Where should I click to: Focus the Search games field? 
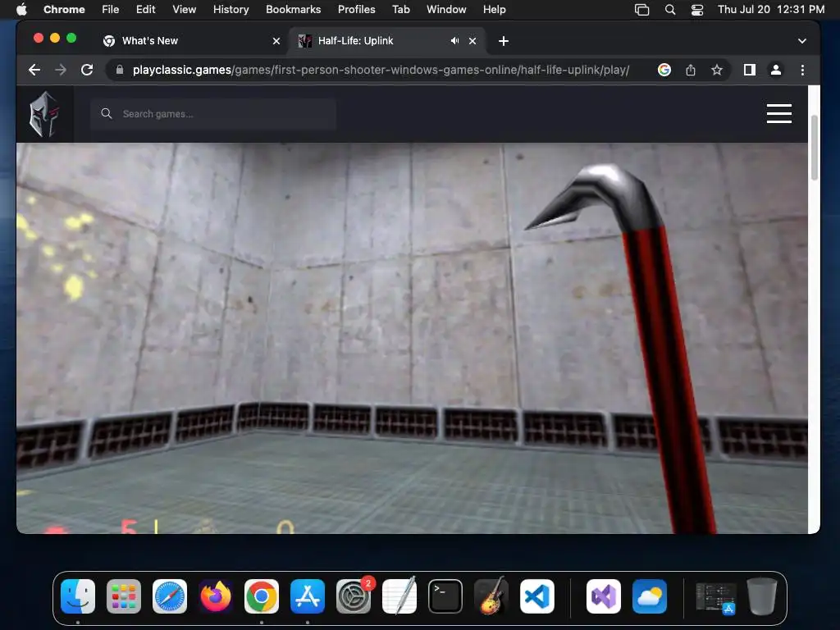coord(213,113)
